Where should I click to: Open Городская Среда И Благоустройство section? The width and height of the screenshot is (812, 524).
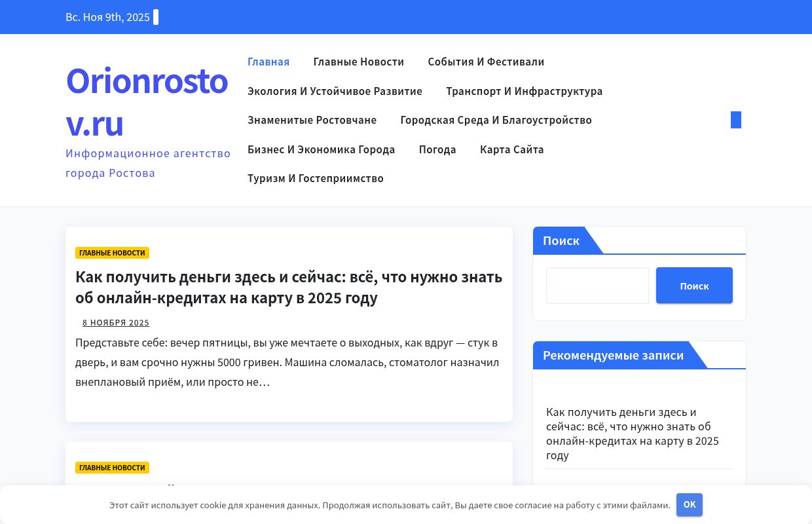496,120
